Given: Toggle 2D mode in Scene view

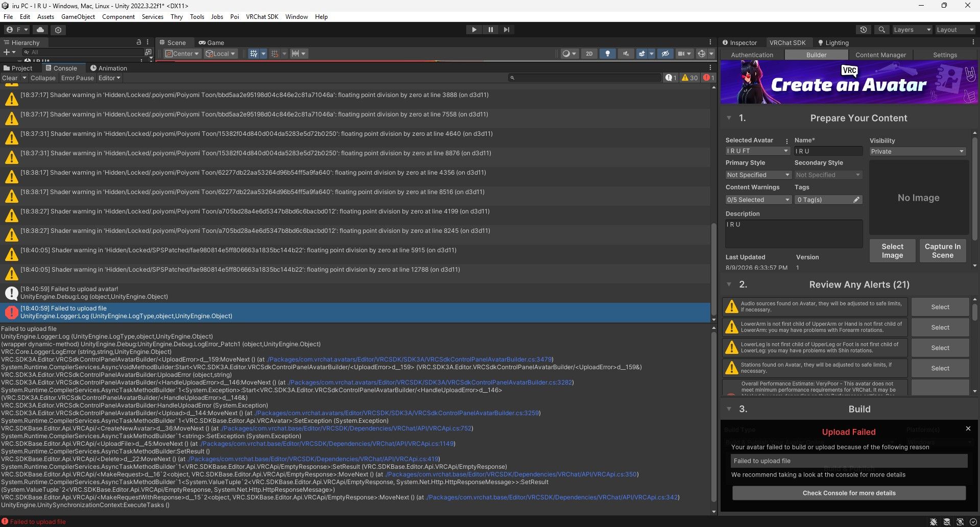Looking at the screenshot, I should tap(589, 54).
